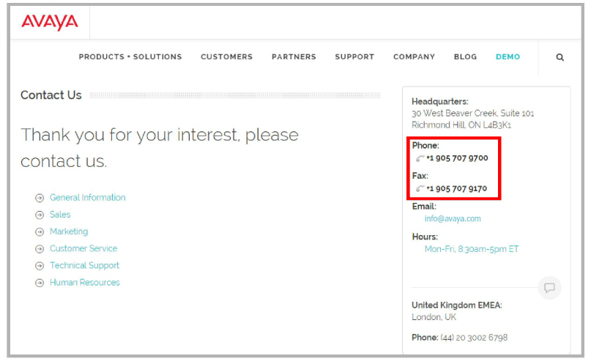Open the Support menu item
Image resolution: width=591 pixels, height=364 pixels.
coord(354,57)
